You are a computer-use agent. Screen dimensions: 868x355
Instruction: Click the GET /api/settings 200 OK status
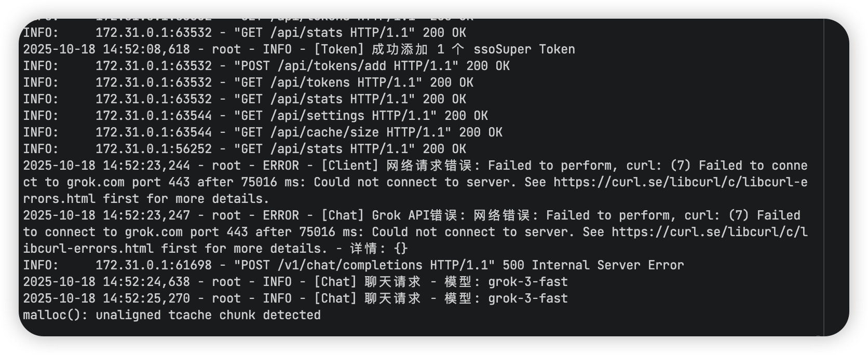(466, 116)
